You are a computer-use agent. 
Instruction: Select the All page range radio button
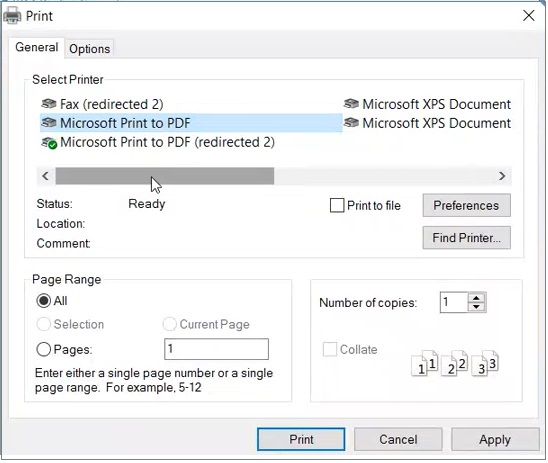[44, 301]
